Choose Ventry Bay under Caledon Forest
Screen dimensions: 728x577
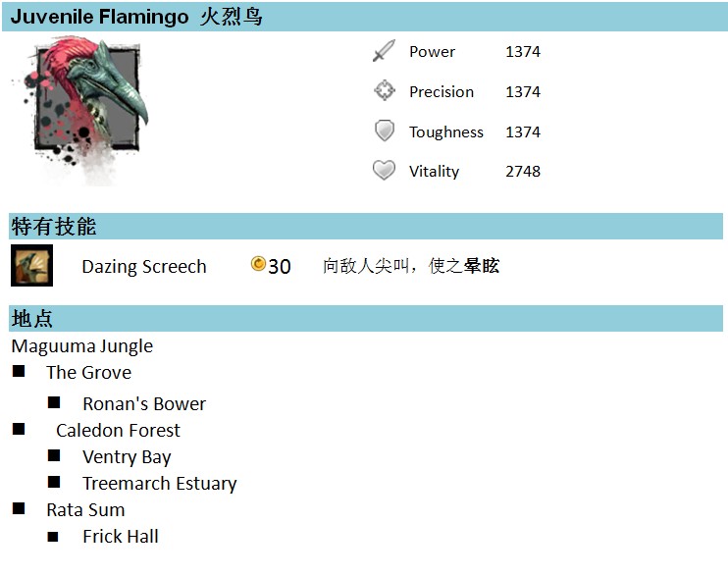(127, 457)
